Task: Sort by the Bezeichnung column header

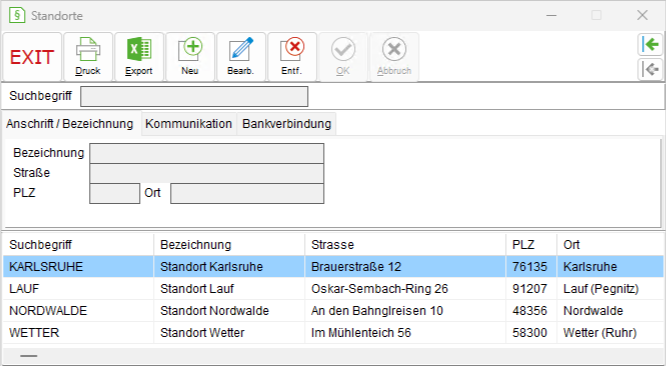Action: tap(229, 245)
